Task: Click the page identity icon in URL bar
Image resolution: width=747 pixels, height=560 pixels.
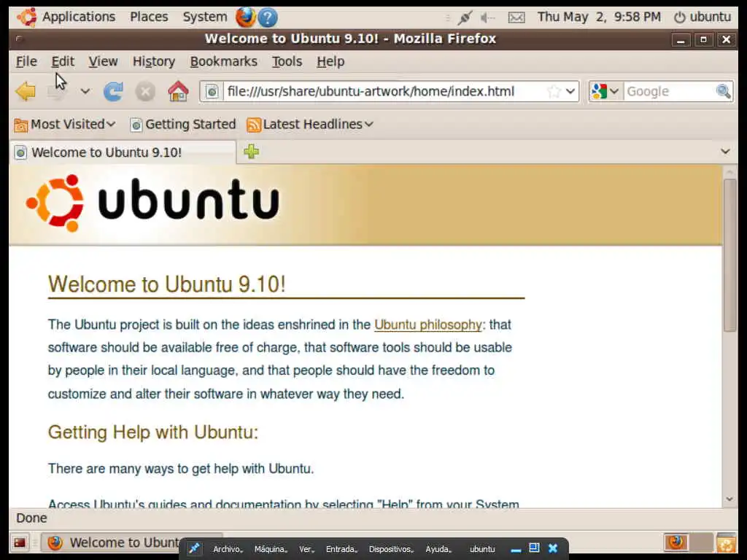Action: pyautogui.click(x=212, y=91)
